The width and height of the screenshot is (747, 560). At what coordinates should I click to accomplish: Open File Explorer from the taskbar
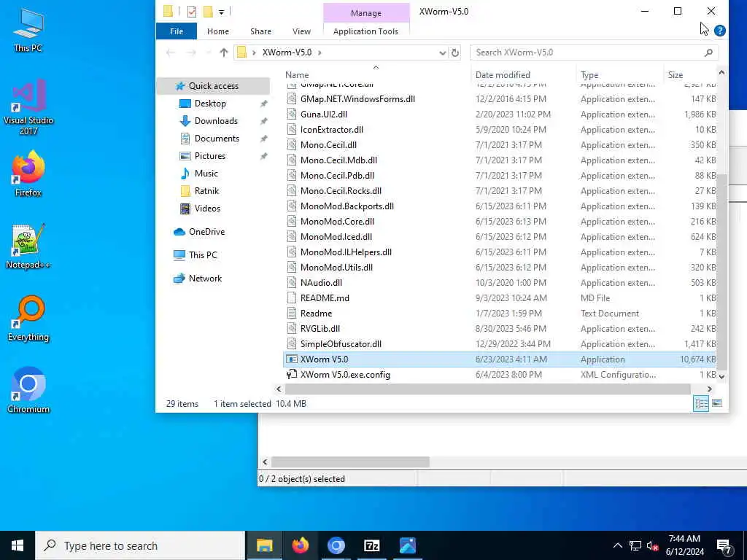click(264, 545)
